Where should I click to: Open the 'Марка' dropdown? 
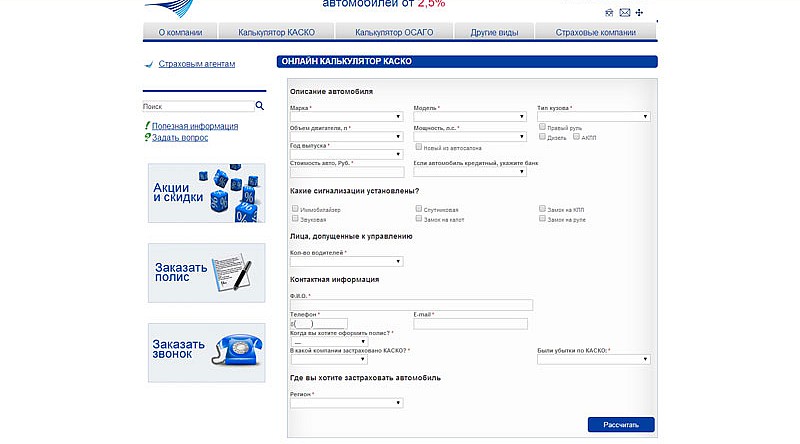pos(346,117)
